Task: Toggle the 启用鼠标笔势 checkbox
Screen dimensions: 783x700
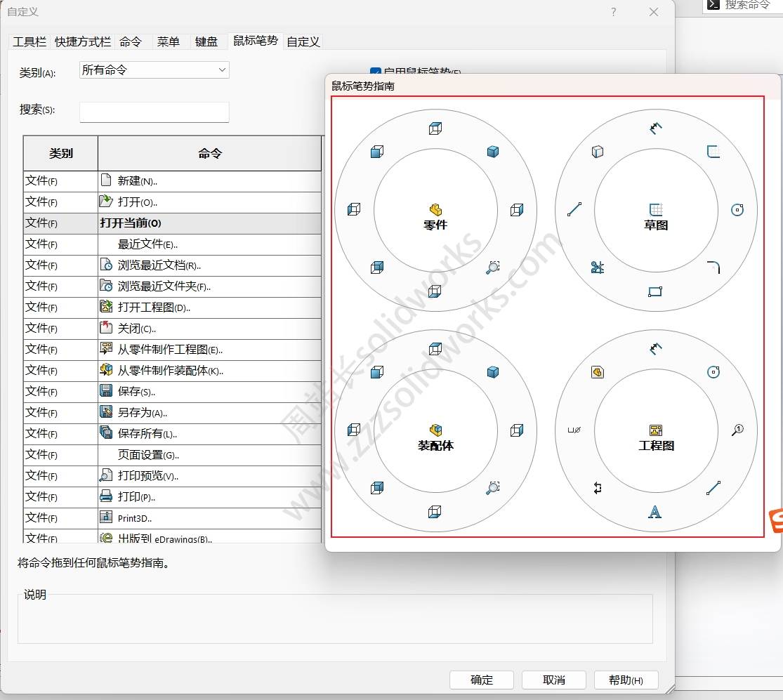Action: coord(375,72)
